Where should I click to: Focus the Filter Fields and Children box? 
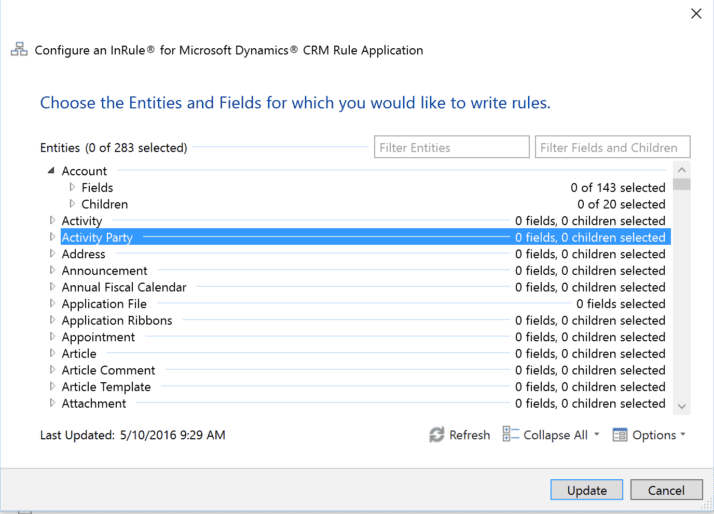tap(612, 148)
